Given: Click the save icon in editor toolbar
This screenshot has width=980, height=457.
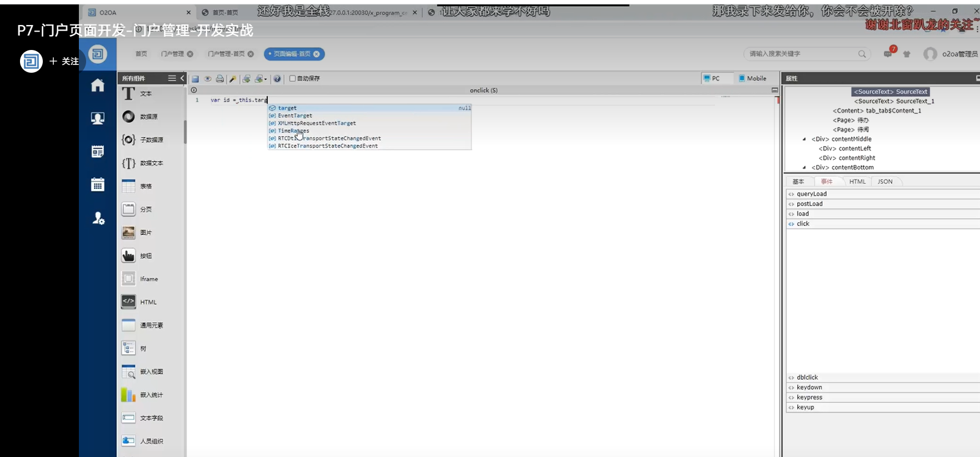Looking at the screenshot, I should 196,79.
